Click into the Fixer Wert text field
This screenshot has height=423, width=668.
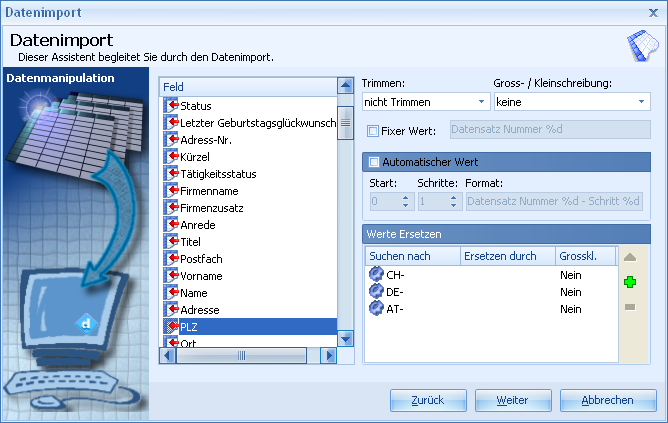(550, 129)
